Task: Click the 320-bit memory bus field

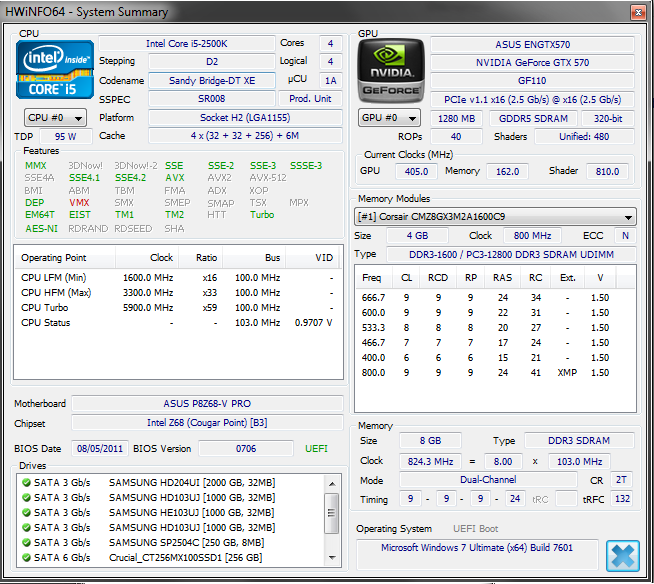Action: pos(608,119)
